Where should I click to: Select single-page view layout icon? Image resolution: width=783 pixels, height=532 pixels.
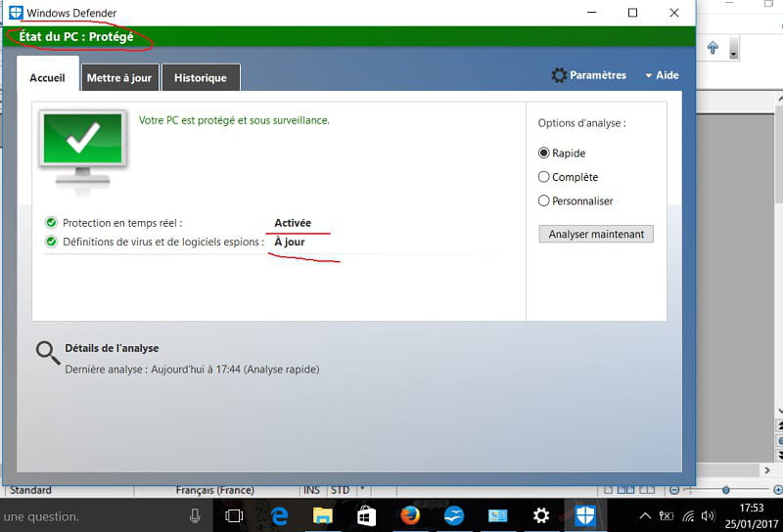click(x=608, y=490)
